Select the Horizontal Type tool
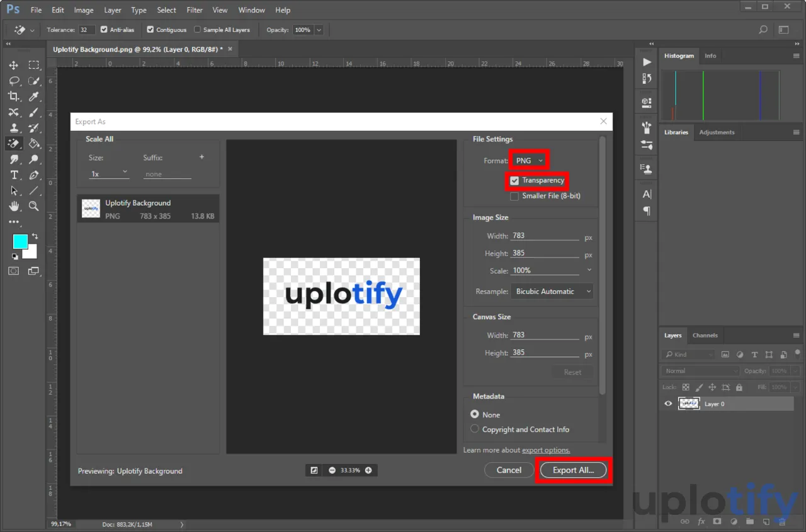 click(14, 175)
